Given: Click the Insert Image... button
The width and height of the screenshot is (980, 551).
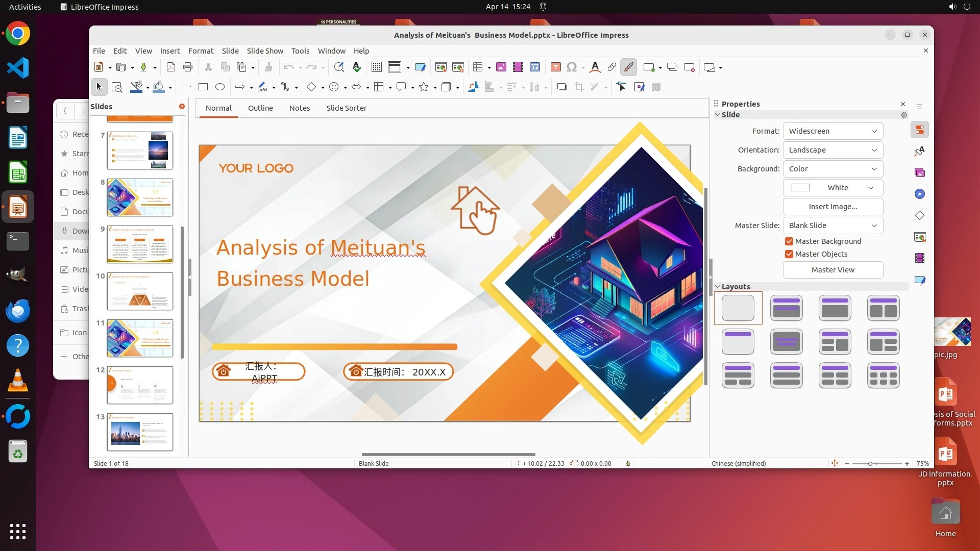Looking at the screenshot, I should (832, 207).
